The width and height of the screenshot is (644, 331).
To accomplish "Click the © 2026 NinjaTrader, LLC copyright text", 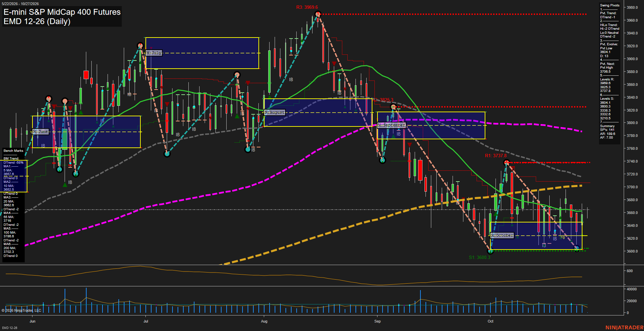I will point(21,310).
